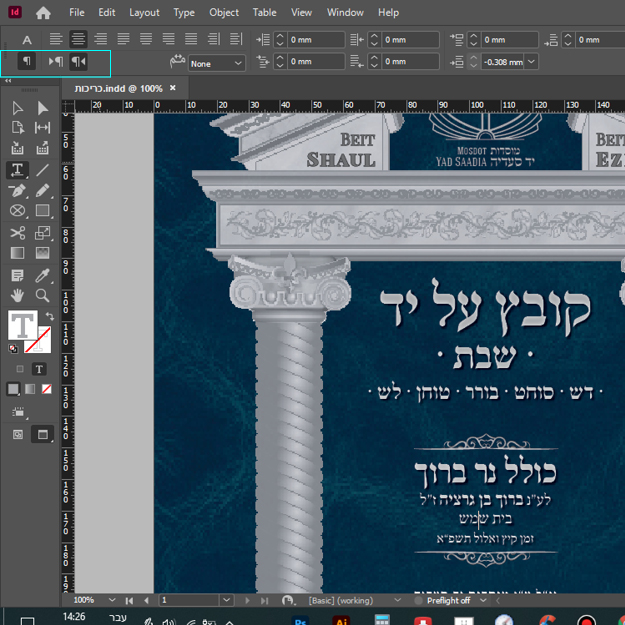Toggle left-to-right paragraph direction

(x=55, y=62)
